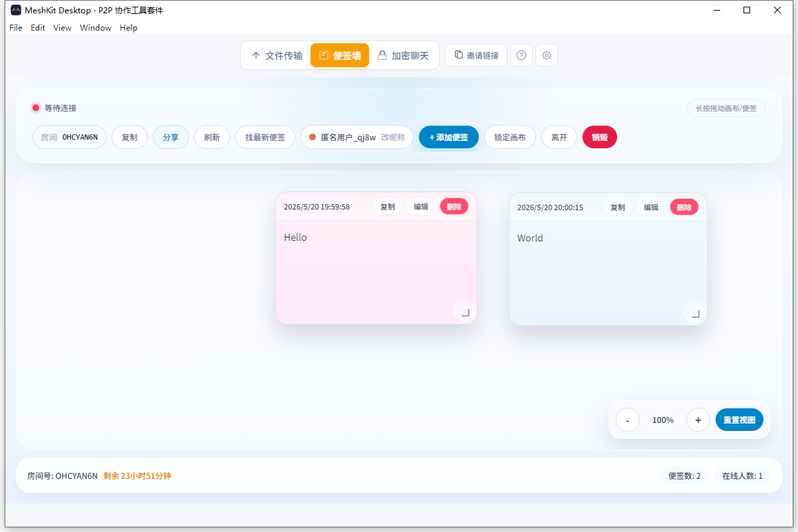This screenshot has width=798, height=532.
Task: Edit the World note via 编辑
Action: pyautogui.click(x=651, y=207)
